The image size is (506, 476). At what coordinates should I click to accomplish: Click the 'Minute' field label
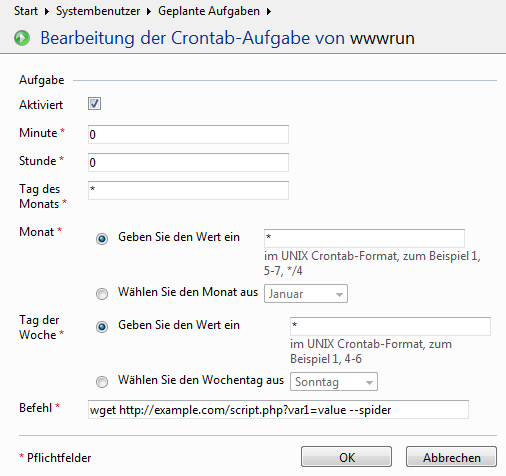[38, 133]
